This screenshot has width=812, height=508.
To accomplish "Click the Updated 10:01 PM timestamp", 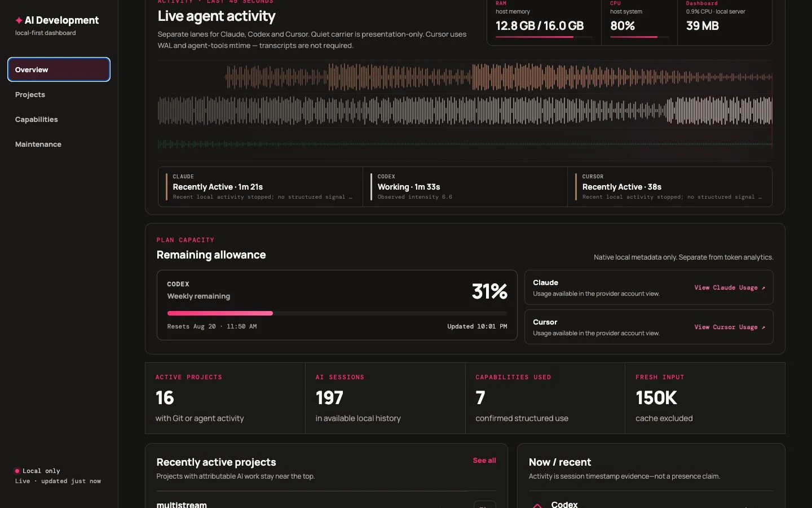I will click(x=477, y=327).
